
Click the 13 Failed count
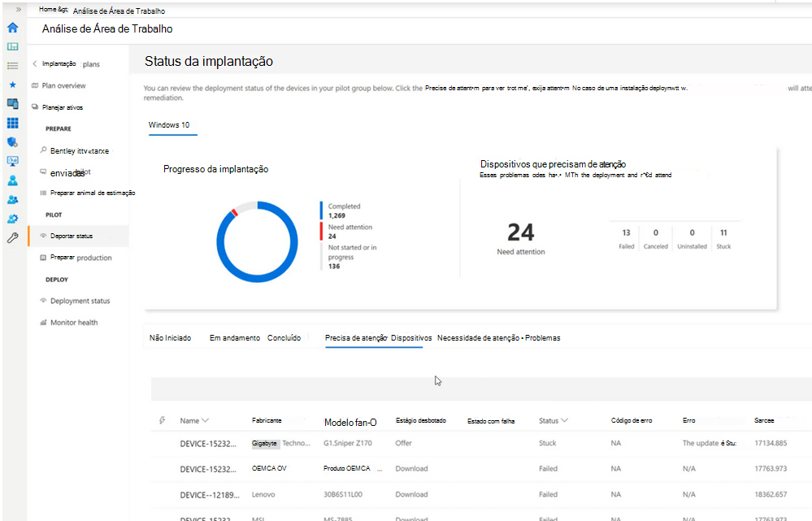coord(626,232)
